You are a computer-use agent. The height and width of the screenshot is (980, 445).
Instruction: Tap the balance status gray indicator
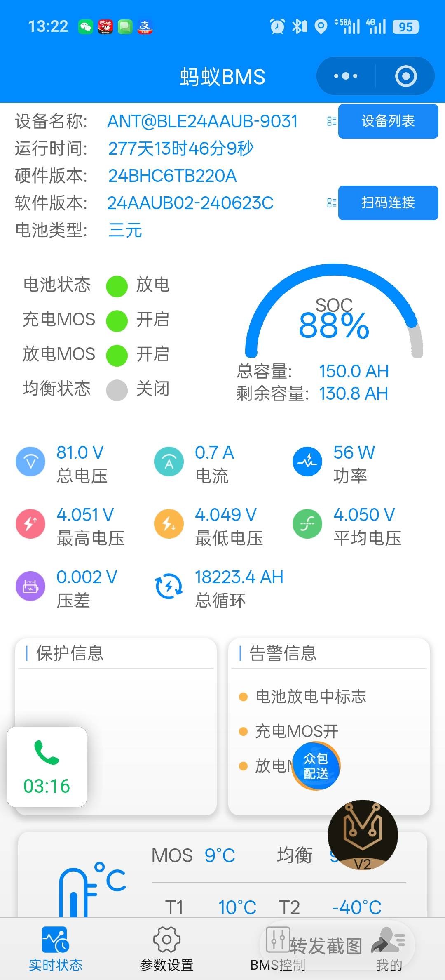(117, 390)
